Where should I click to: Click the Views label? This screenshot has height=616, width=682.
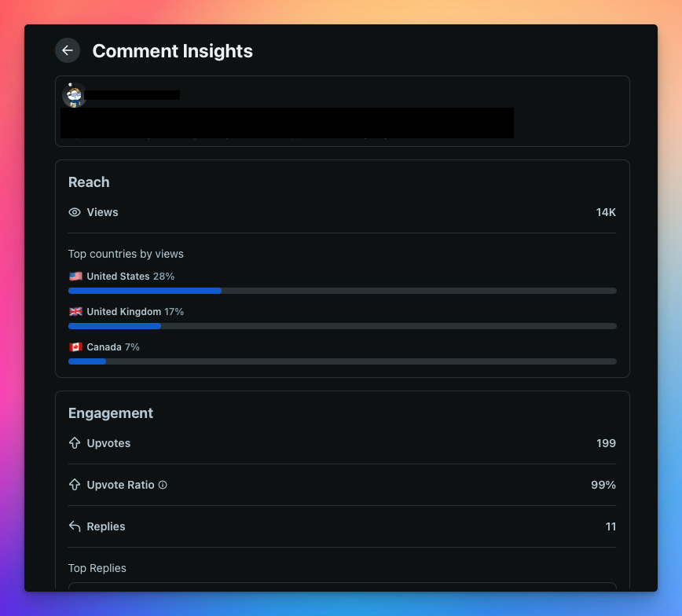(x=102, y=212)
